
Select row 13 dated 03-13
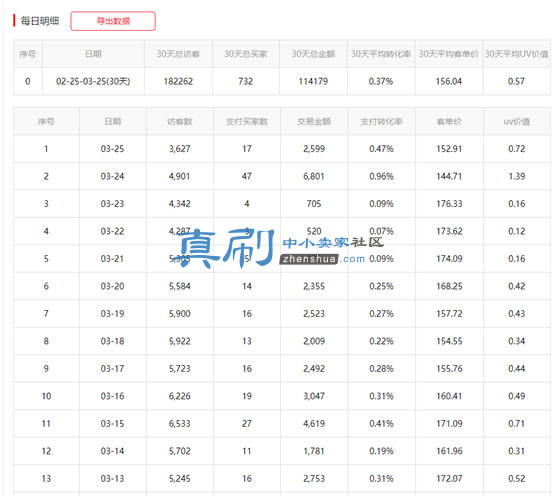(282, 478)
